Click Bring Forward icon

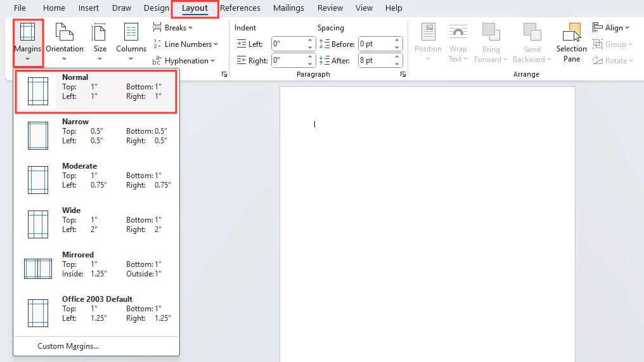click(491, 32)
